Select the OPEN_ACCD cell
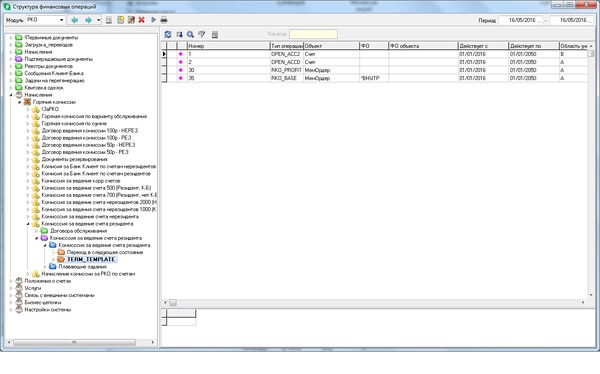The height and width of the screenshot is (374, 600). click(287, 62)
